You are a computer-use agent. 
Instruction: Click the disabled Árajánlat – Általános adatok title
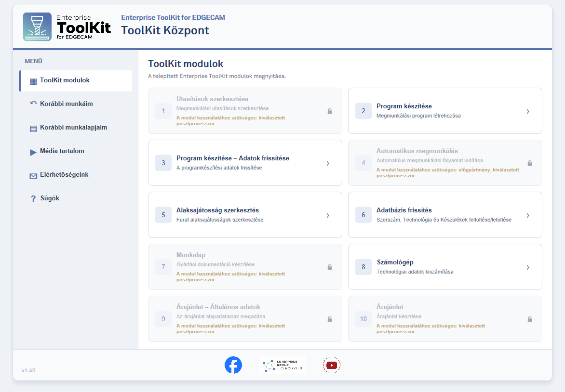218,307
